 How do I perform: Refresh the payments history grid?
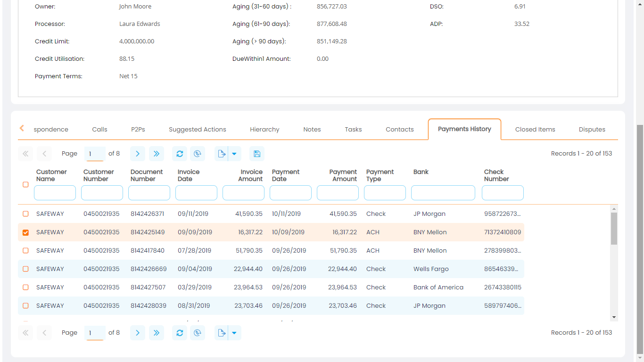[180, 153]
